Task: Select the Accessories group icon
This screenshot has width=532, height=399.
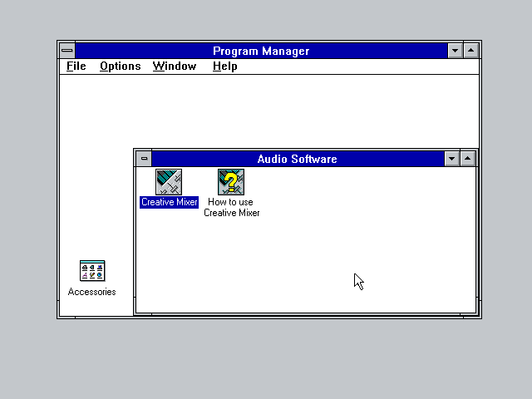Action: click(92, 271)
